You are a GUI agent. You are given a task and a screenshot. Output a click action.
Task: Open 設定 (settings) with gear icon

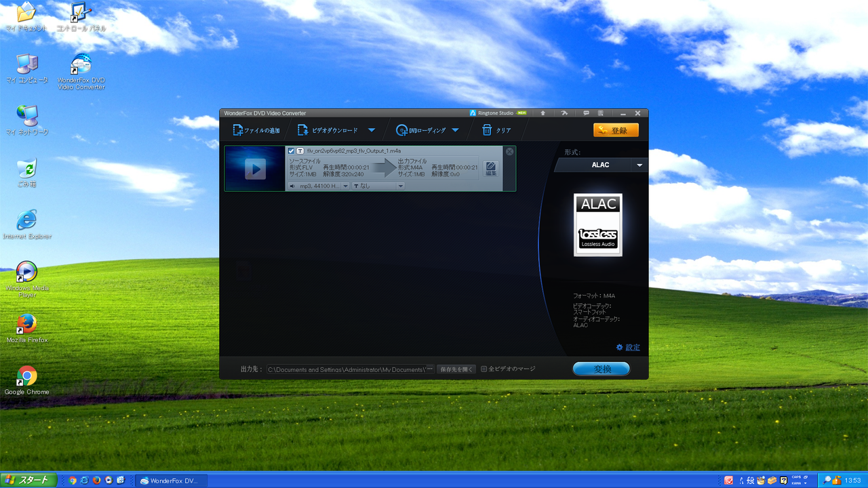tap(628, 348)
